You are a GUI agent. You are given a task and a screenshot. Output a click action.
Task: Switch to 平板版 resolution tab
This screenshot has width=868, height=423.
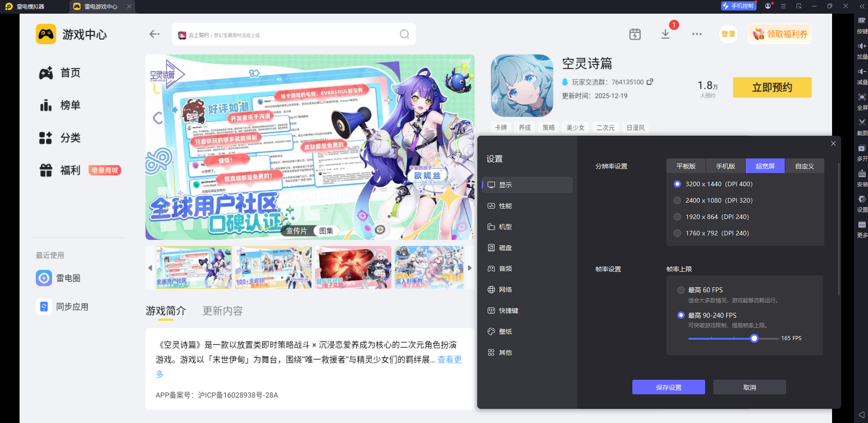point(686,166)
